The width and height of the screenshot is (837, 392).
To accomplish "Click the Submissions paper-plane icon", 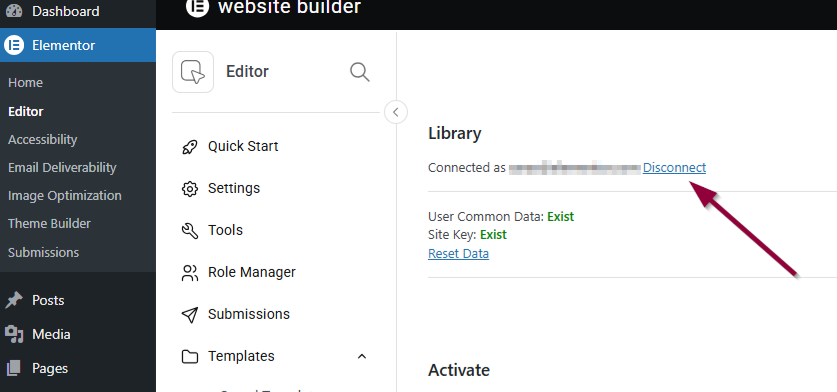I will 190,315.
